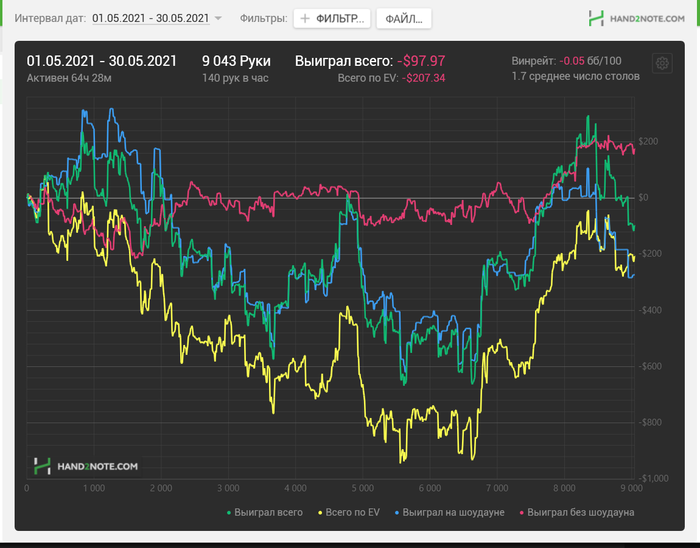Click total won value -$97.97
The height and width of the screenshot is (548, 700).
[x=421, y=61]
